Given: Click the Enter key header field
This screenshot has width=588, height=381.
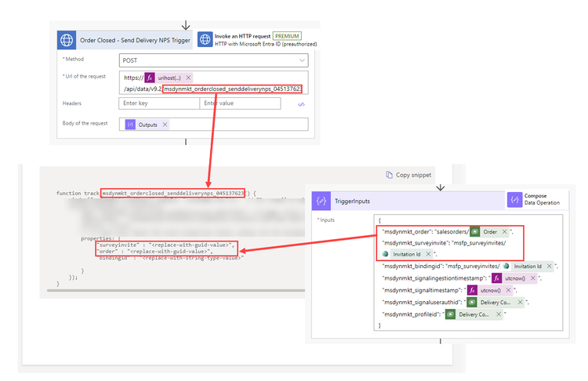Looking at the screenshot, I should tap(159, 103).
